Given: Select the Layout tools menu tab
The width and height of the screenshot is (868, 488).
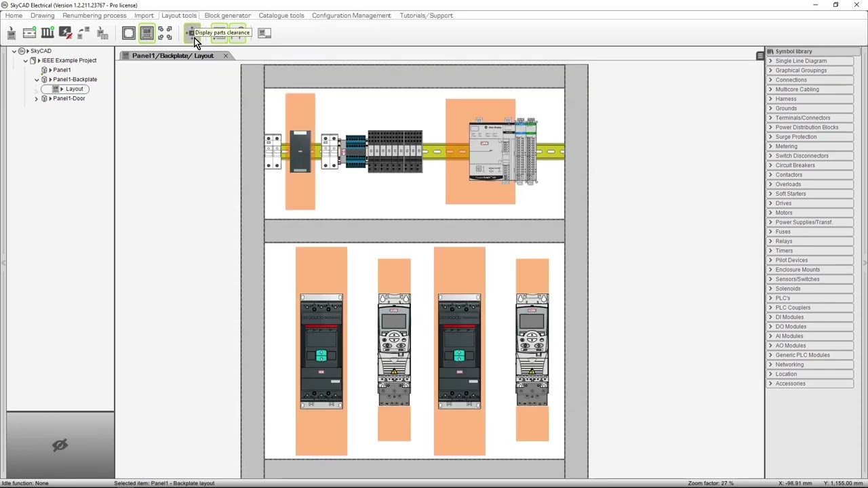Looking at the screenshot, I should point(179,15).
